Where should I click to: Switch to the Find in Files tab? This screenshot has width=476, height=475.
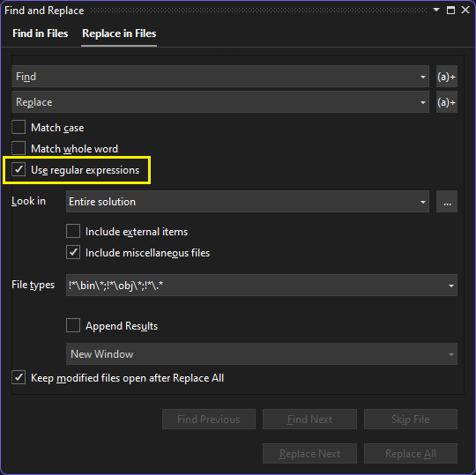click(x=40, y=33)
